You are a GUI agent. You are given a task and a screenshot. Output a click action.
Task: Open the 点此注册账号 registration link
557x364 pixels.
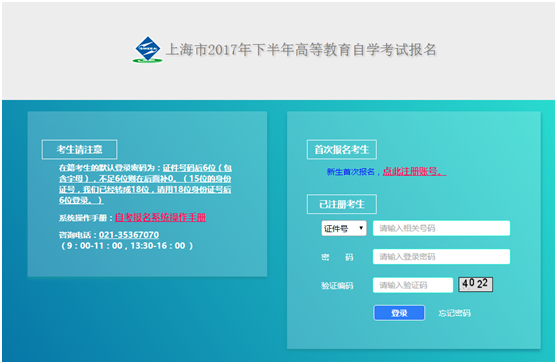(x=414, y=172)
